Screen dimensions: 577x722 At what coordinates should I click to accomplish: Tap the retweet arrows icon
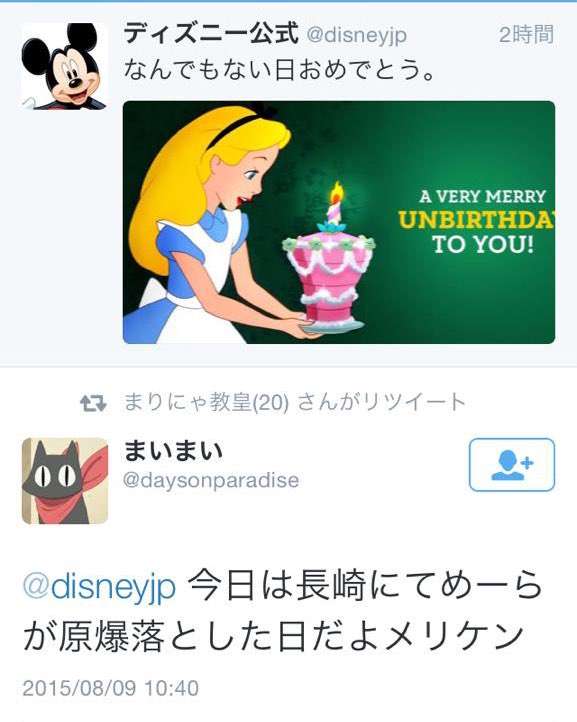coord(93,403)
